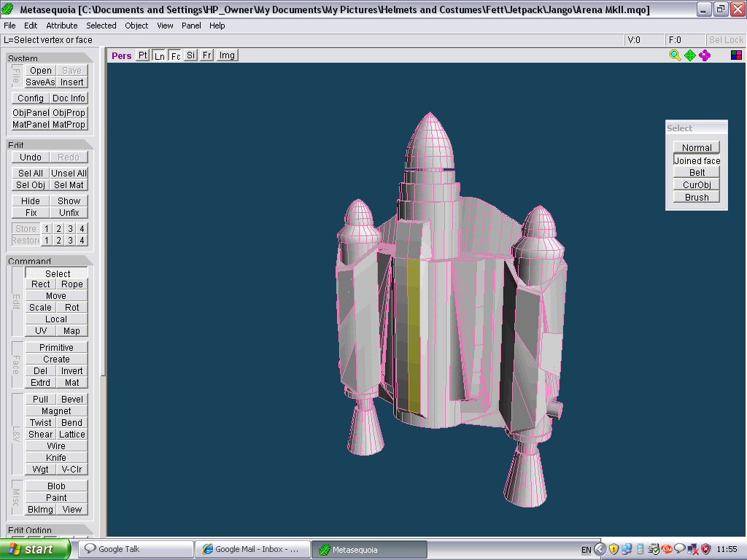The height and width of the screenshot is (560, 747).
Task: Click the Hide button
Action: click(x=31, y=201)
